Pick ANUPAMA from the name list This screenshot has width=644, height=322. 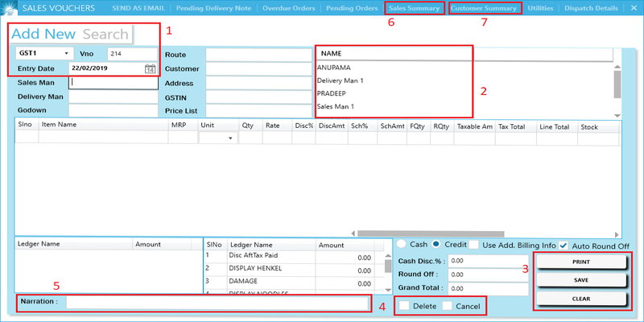tap(335, 68)
